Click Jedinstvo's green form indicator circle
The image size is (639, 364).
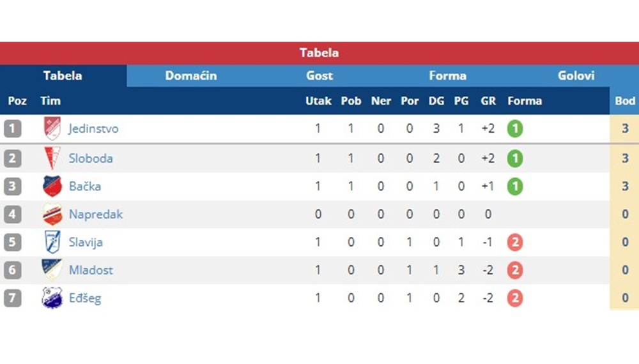pyautogui.click(x=514, y=128)
